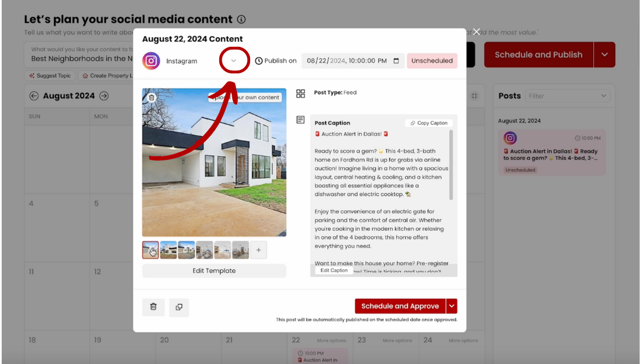Select the fourth interior thumbnail
The image size is (640, 364).
tap(204, 250)
